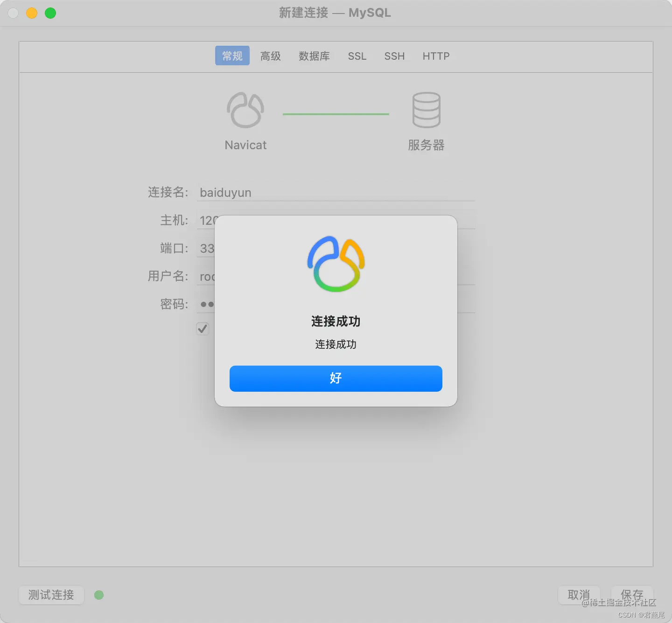
Task: Click the 新建连接 — MySQL window title
Action: (x=335, y=13)
